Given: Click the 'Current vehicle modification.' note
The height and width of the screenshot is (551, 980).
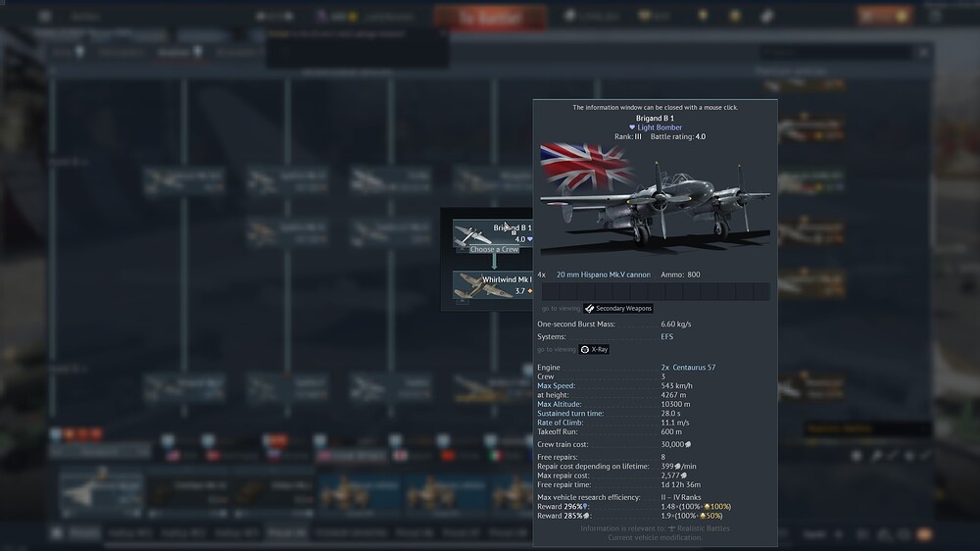Looking at the screenshot, I should pos(655,538).
